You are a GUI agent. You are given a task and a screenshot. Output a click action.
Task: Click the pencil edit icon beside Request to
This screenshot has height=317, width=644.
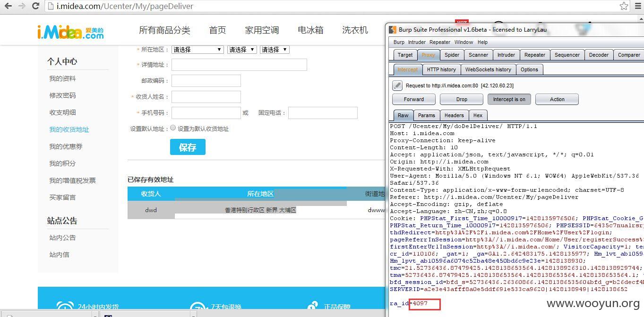tap(397, 86)
